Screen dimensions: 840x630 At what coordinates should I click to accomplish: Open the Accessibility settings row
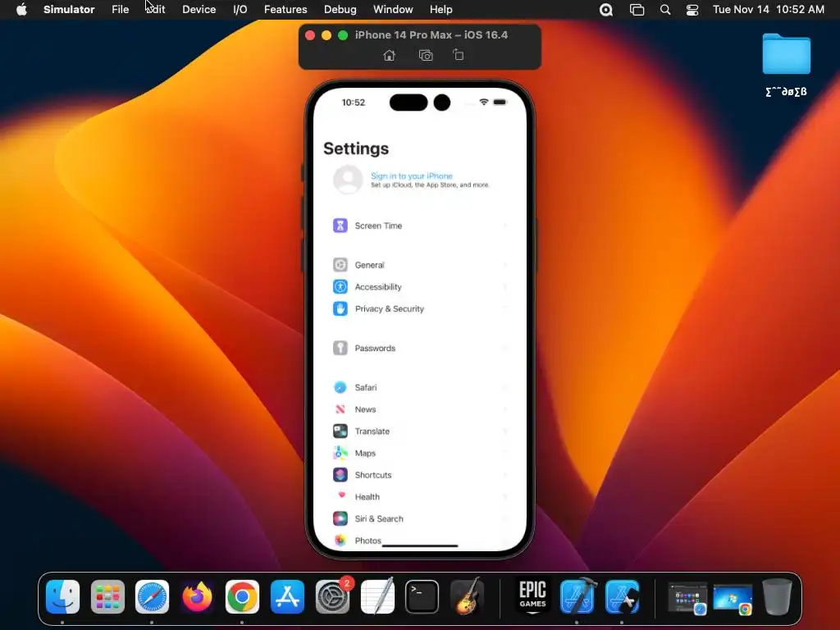coord(420,286)
